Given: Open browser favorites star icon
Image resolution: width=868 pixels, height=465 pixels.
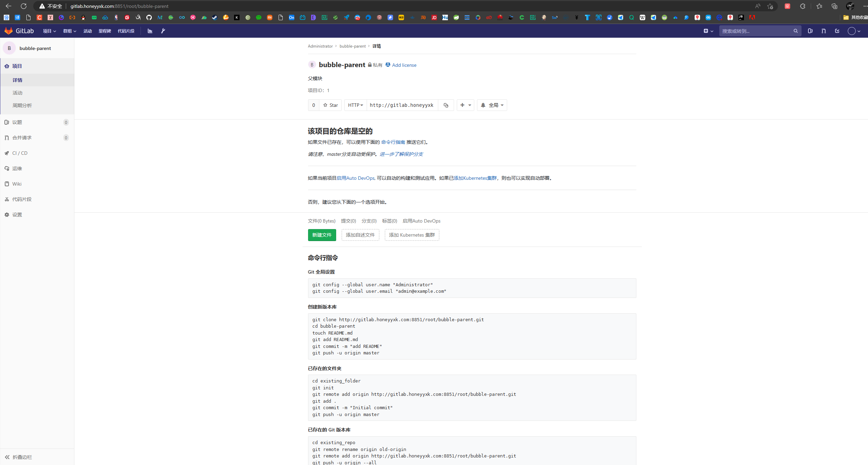Looking at the screenshot, I should click(819, 6).
